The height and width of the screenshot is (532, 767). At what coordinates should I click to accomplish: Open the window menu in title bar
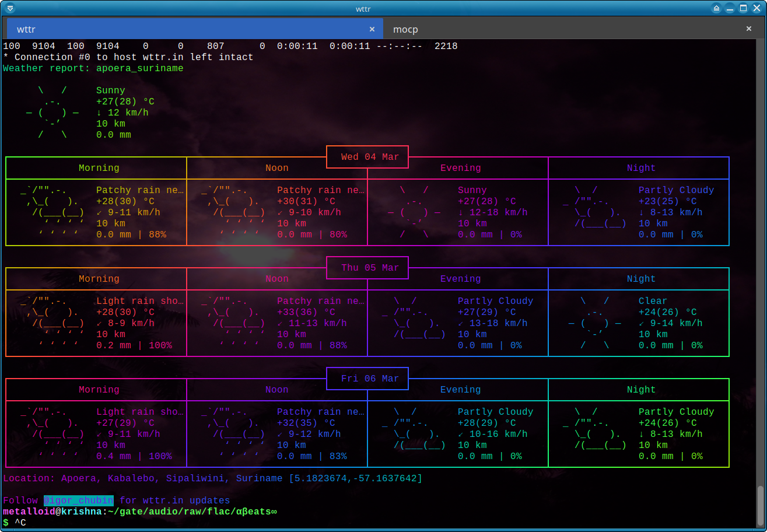10,8
